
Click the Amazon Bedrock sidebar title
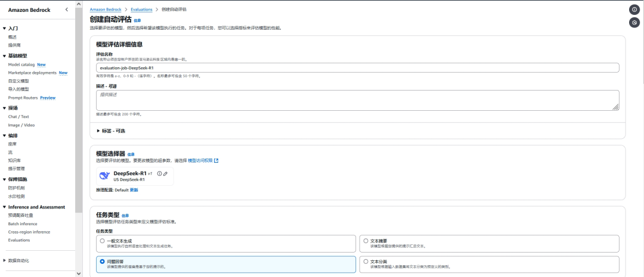[x=29, y=10]
